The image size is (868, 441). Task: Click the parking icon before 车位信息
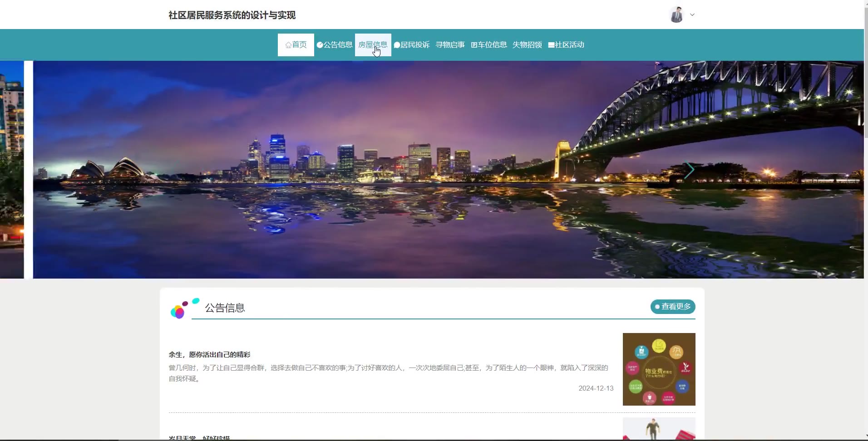click(474, 45)
